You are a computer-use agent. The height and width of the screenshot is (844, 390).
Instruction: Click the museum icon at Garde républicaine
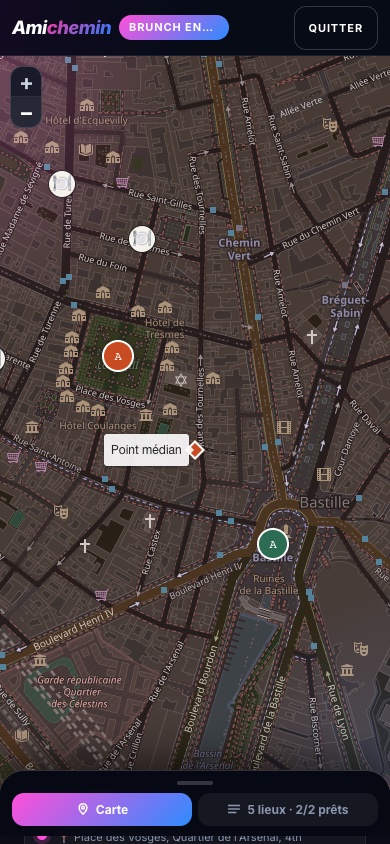[x=40, y=660]
